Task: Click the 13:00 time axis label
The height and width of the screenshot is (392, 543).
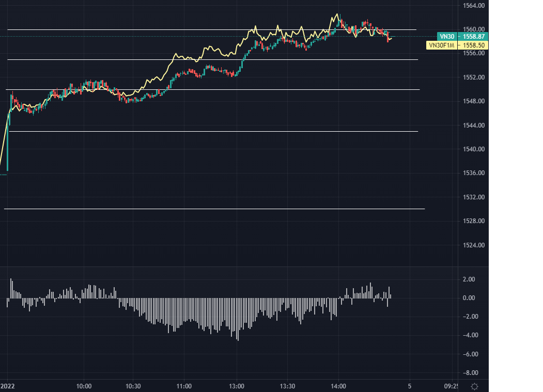Action: point(237,386)
